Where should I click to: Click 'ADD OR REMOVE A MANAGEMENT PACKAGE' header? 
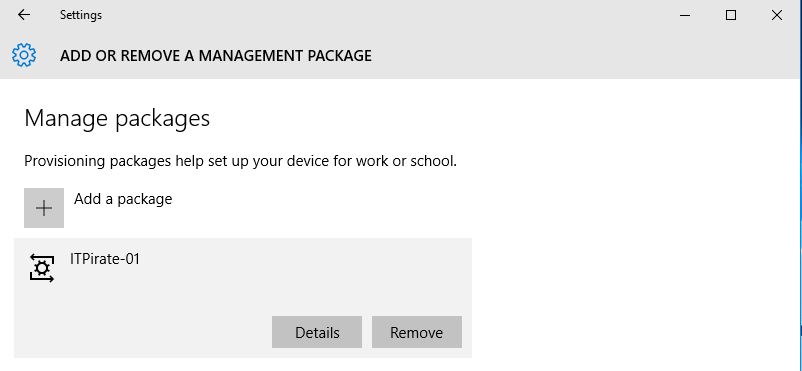[x=216, y=56]
